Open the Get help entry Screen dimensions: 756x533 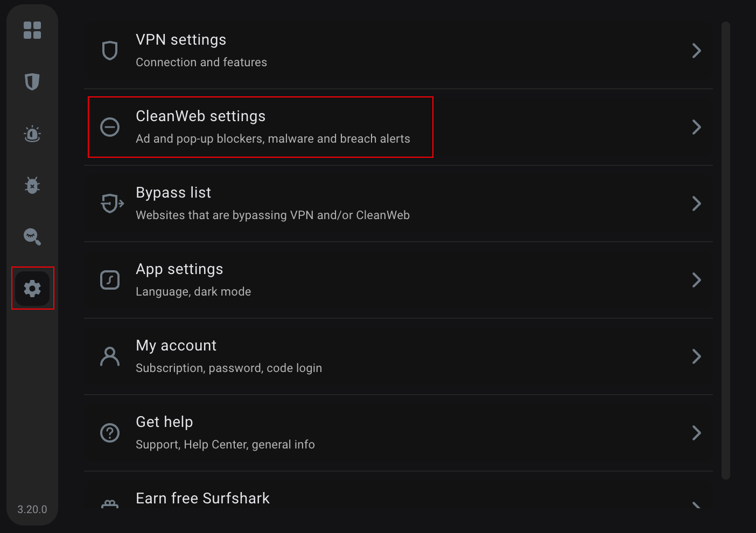[398, 433]
